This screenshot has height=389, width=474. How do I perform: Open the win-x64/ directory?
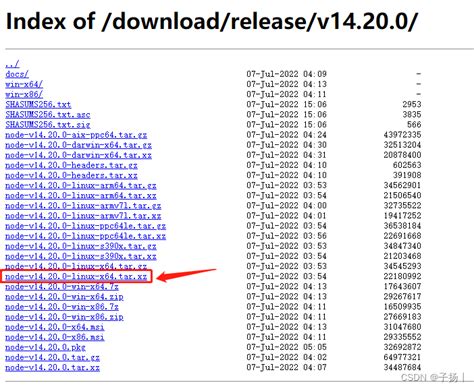[24, 84]
